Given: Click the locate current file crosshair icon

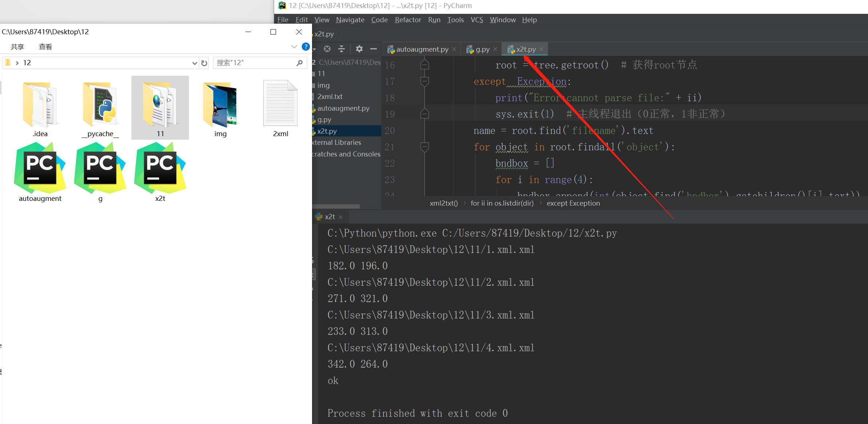Looking at the screenshot, I should click(327, 49).
